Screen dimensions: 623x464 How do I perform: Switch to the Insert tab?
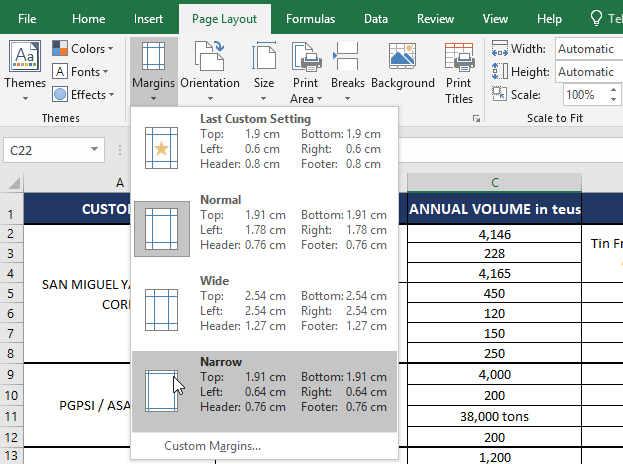148,19
